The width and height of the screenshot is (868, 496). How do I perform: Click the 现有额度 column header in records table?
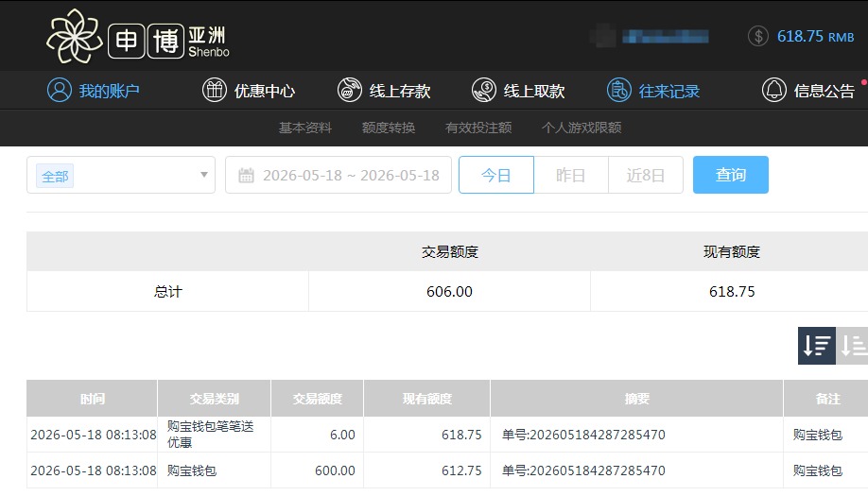click(426, 398)
